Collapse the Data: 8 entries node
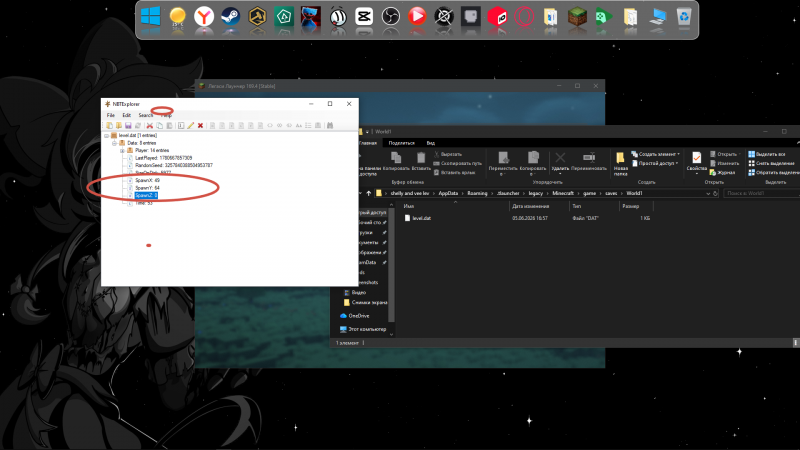This screenshot has height=450, width=800. tap(114, 143)
